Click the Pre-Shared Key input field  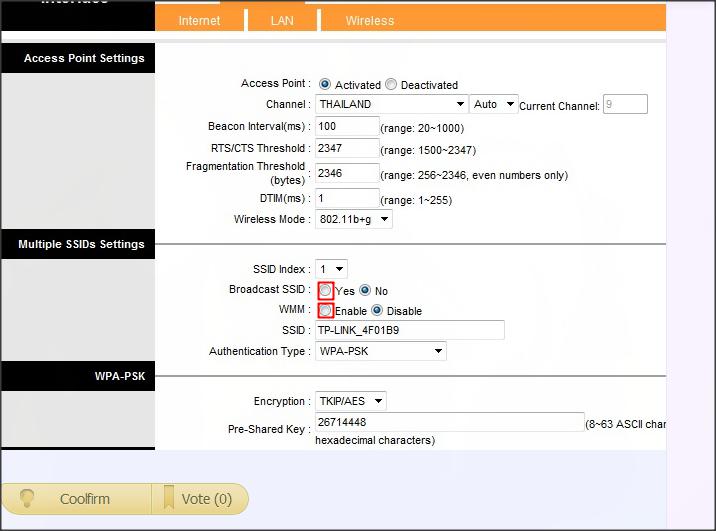(450, 422)
